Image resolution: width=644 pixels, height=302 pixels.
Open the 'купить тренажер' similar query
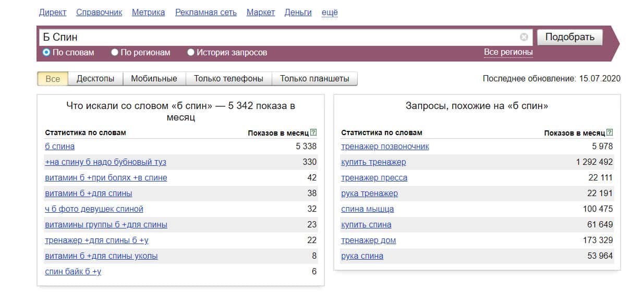coord(373,162)
